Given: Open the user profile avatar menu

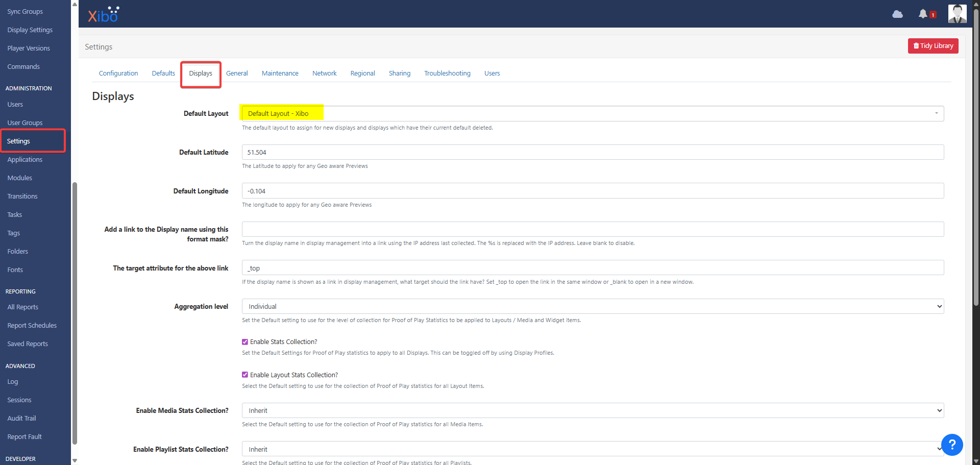Looking at the screenshot, I should [x=957, y=14].
